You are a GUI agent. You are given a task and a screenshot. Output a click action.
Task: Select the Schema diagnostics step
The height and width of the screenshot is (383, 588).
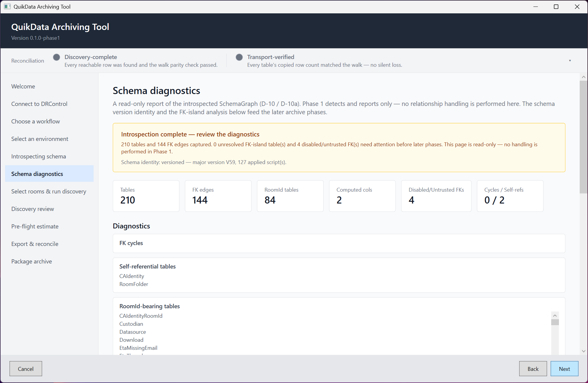coord(49,174)
